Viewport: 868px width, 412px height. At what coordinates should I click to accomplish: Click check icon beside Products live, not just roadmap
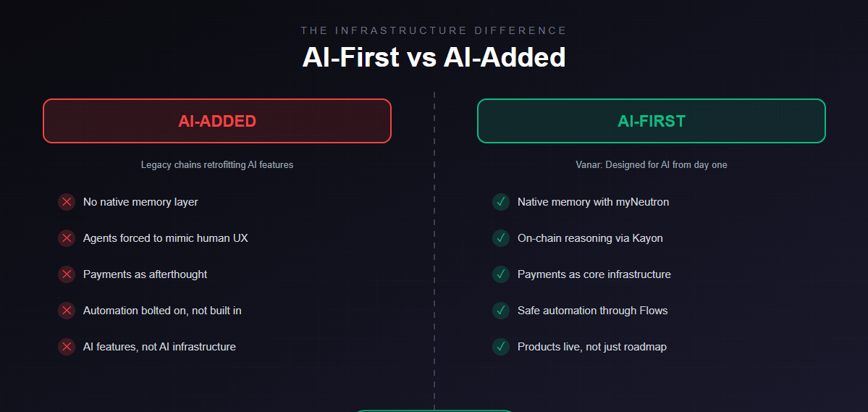point(500,347)
